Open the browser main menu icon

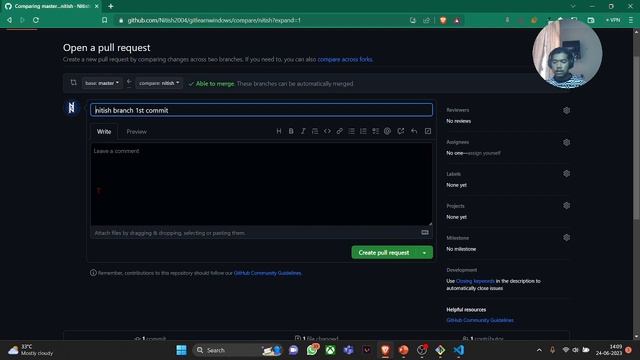click(x=631, y=20)
